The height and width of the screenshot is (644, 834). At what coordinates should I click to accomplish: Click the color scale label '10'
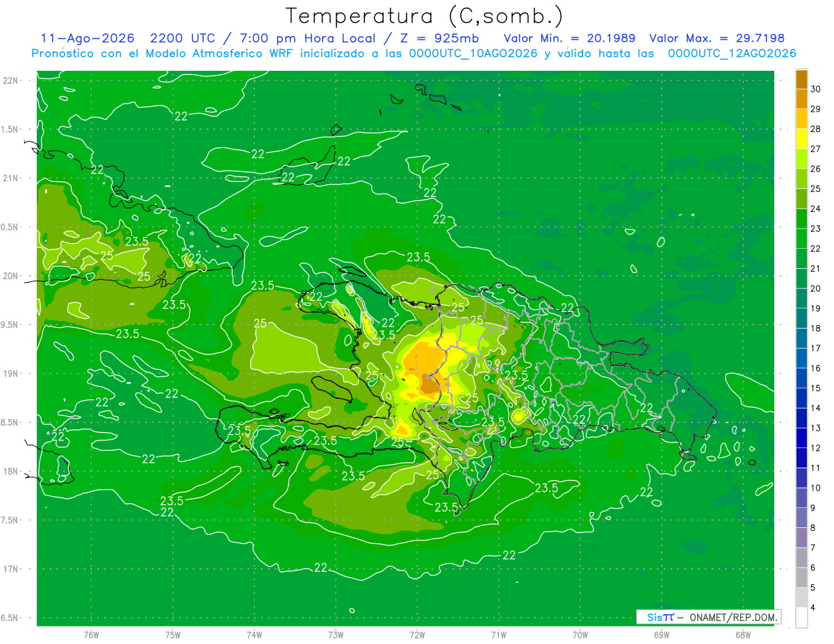tap(816, 488)
